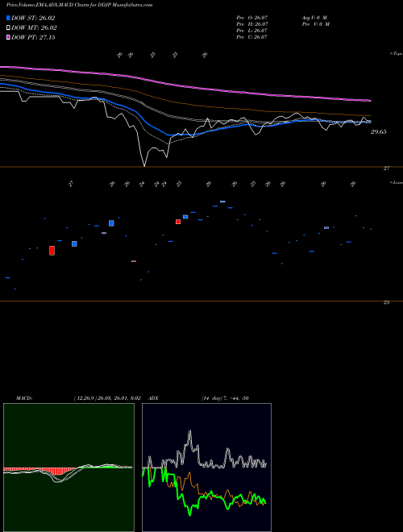Image resolution: width=403 pixels, height=532 pixels.
Task: Click the 'ADX' panel heading
Action: point(154,398)
